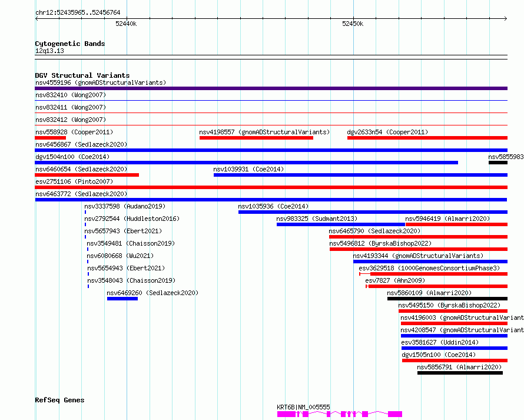Click nsv3337598 (Audano2019) label

[x=125, y=206]
